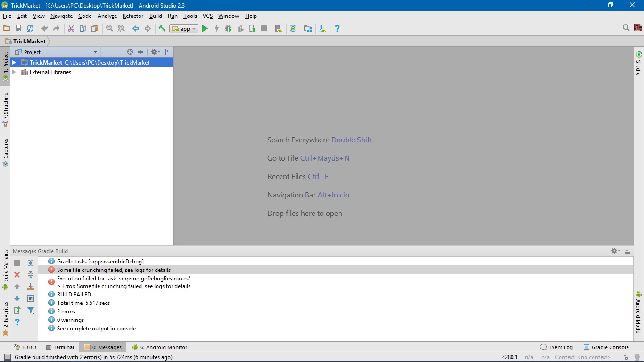Go to next message with down arrow
Screen dimensions: 644x362
point(17,298)
